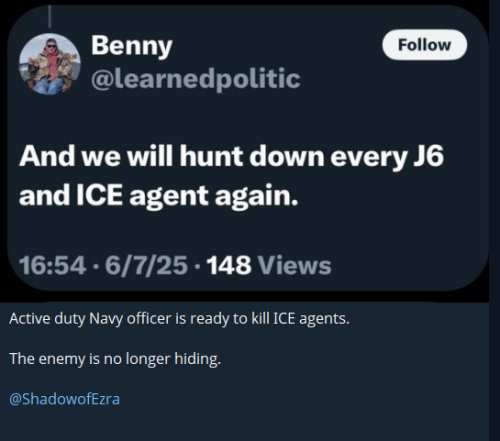Viewport: 500px width, 441px height.
Task: Open the @ShadowofEzra mention link
Action: click(64, 399)
